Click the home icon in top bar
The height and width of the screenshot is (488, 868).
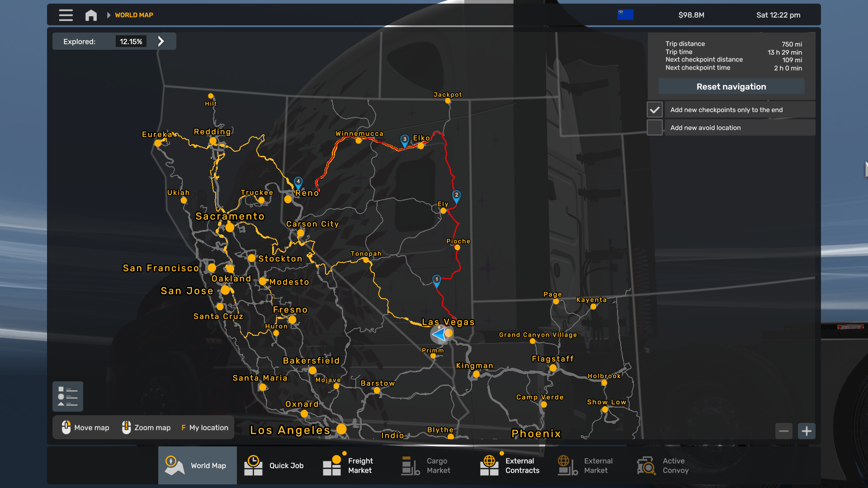pyautogui.click(x=91, y=15)
